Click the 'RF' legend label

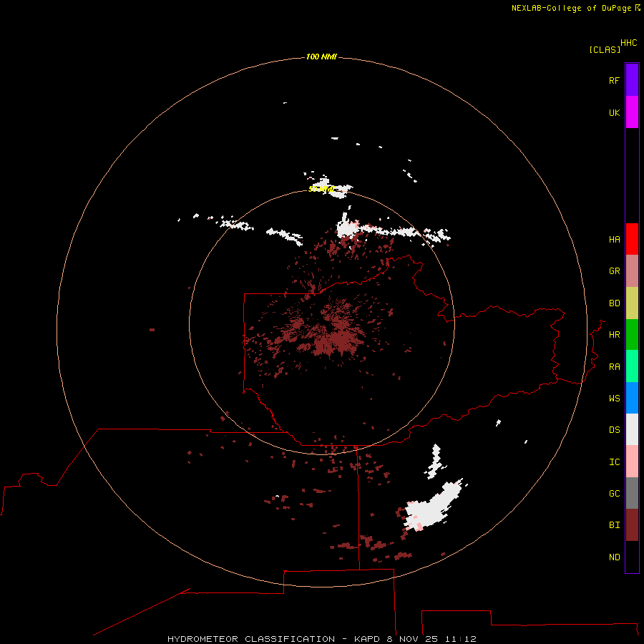tap(614, 80)
